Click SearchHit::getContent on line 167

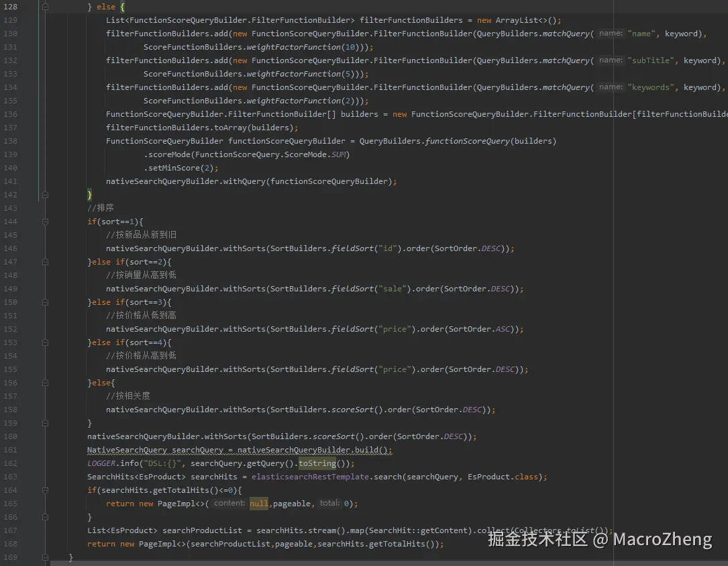(x=418, y=530)
